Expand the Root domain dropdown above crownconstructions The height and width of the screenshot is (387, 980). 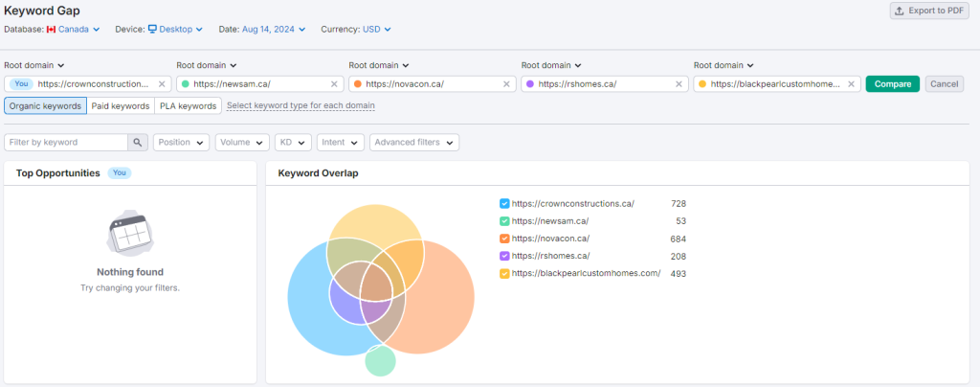pos(35,65)
